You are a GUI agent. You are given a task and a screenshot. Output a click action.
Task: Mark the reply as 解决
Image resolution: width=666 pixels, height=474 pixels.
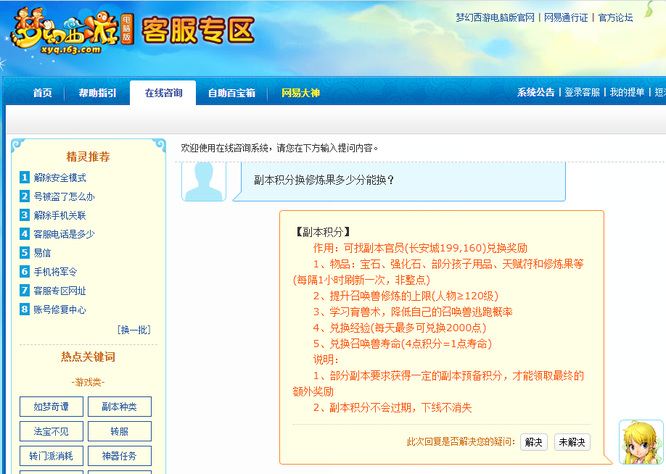(533, 442)
